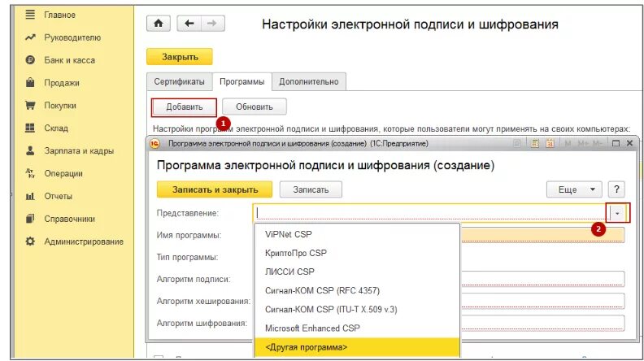Click the Операции Дт/Кт icon
644x361 pixels.
coord(30,173)
